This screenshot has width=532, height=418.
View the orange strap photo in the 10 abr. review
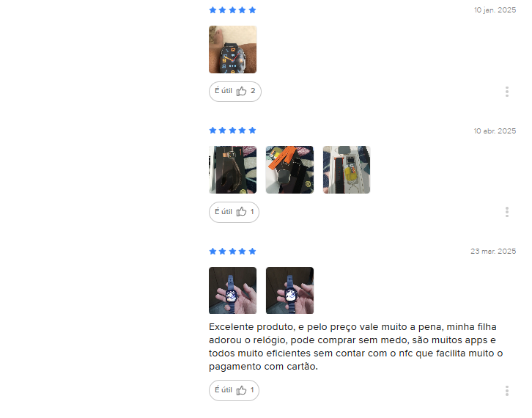289,170
